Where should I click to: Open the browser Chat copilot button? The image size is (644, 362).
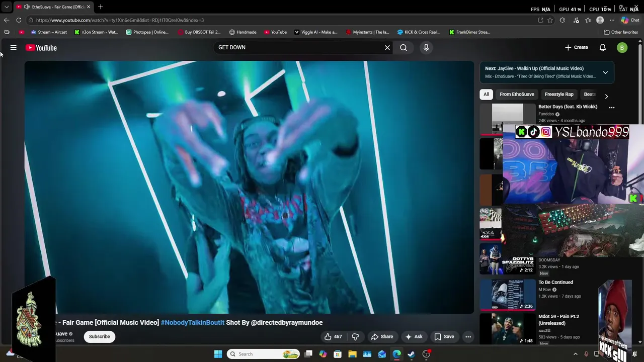click(630, 20)
